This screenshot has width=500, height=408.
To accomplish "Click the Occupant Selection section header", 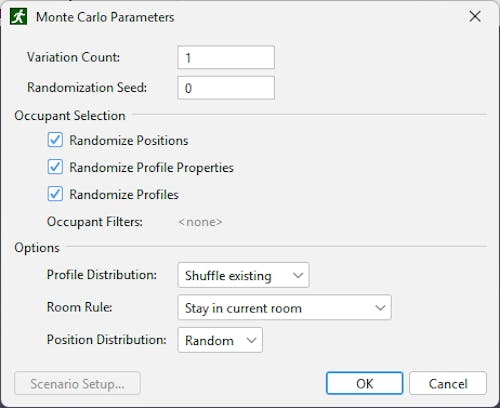I will pyautogui.click(x=70, y=116).
